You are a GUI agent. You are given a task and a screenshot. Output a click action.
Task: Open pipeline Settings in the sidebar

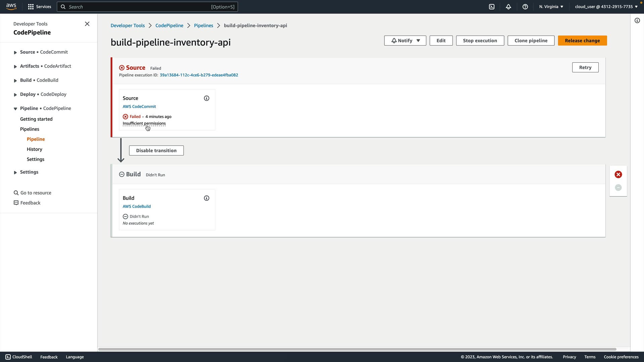[36, 159]
